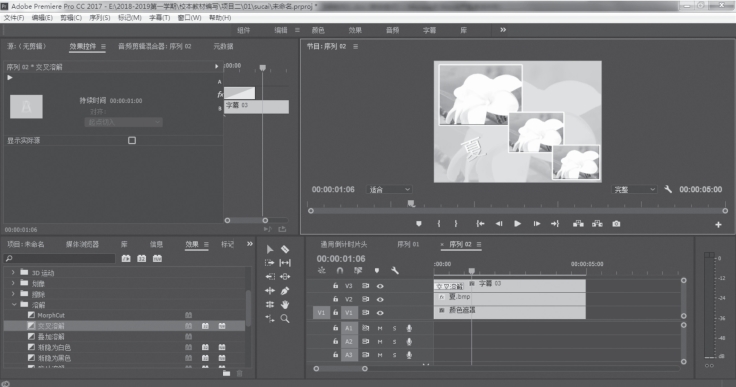Screen dimensions: 736x387
Task: Click the timeline zoom scroll handle
Action: click(365, 369)
